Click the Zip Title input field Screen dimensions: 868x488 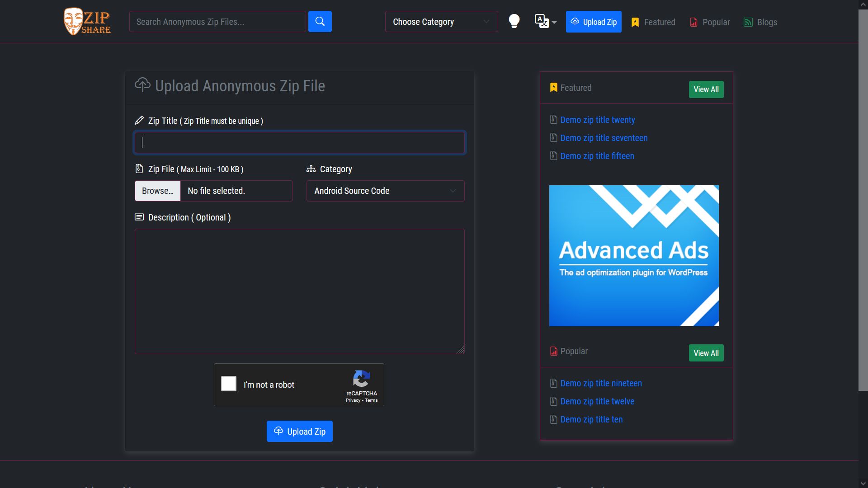point(299,142)
